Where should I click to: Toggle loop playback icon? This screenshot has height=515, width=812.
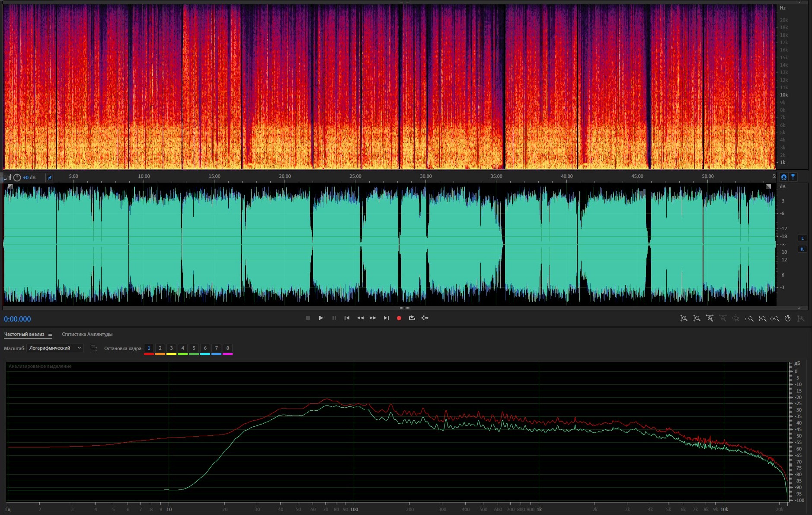412,318
